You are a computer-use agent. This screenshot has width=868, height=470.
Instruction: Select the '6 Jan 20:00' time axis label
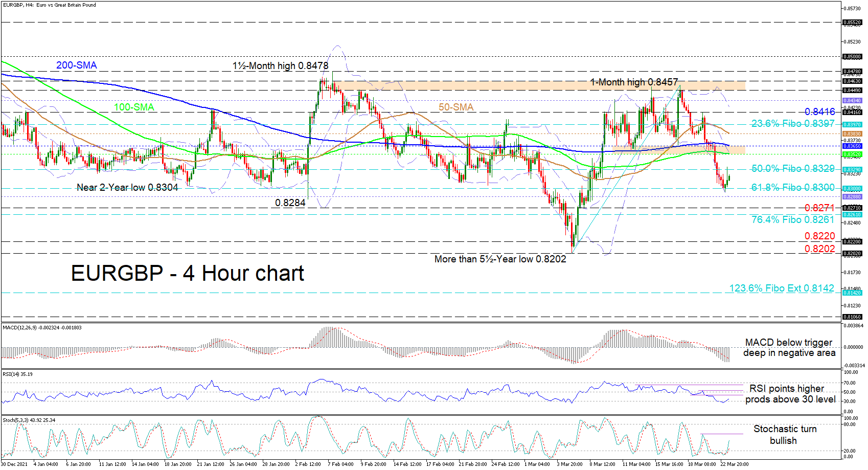coord(79,464)
